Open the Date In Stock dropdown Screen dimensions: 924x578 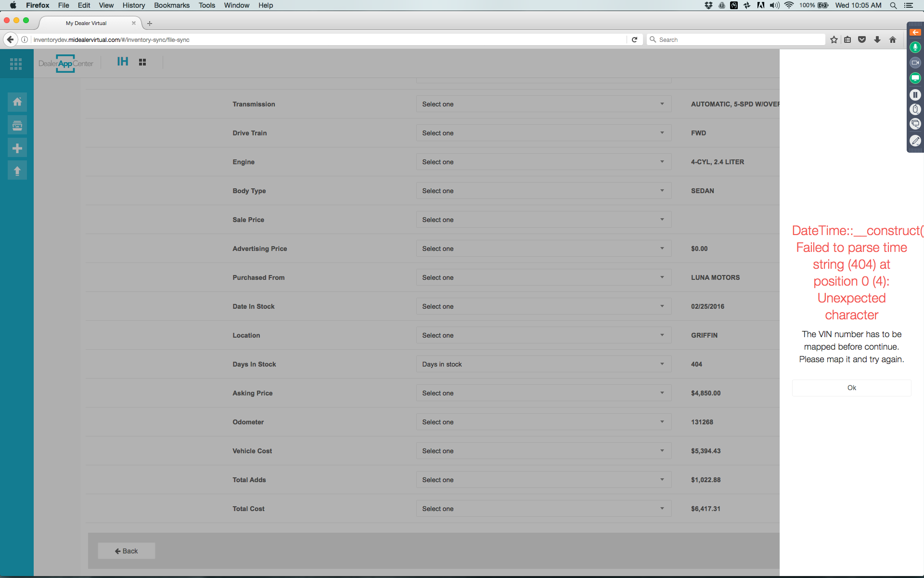pos(544,306)
